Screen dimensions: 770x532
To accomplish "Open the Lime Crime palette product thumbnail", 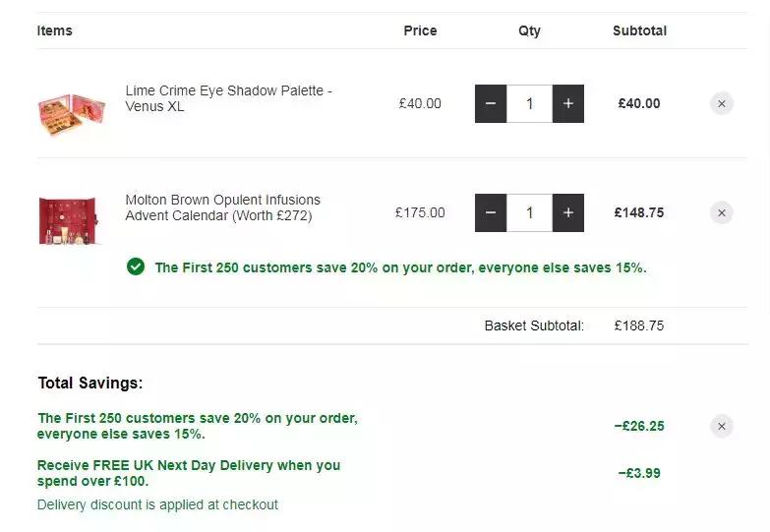I will pyautogui.click(x=71, y=113).
